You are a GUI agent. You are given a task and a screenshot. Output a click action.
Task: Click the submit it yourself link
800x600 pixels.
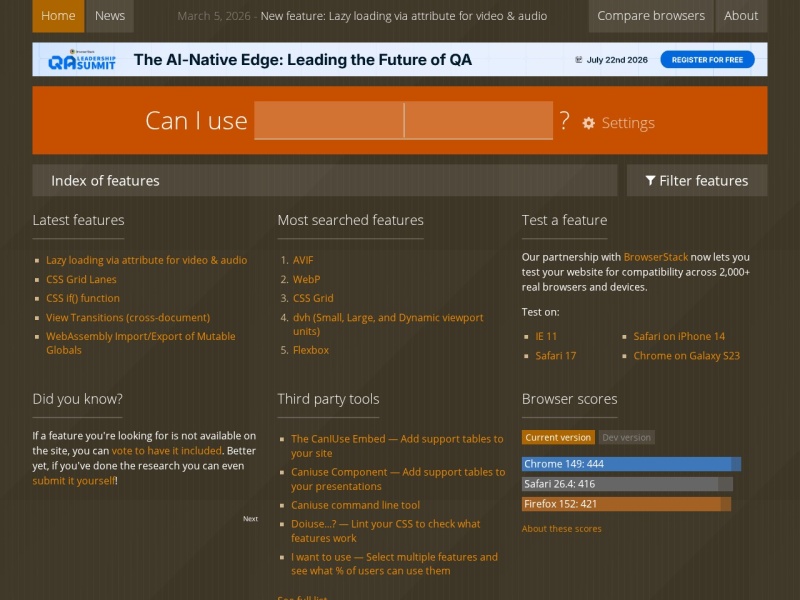[74, 481]
